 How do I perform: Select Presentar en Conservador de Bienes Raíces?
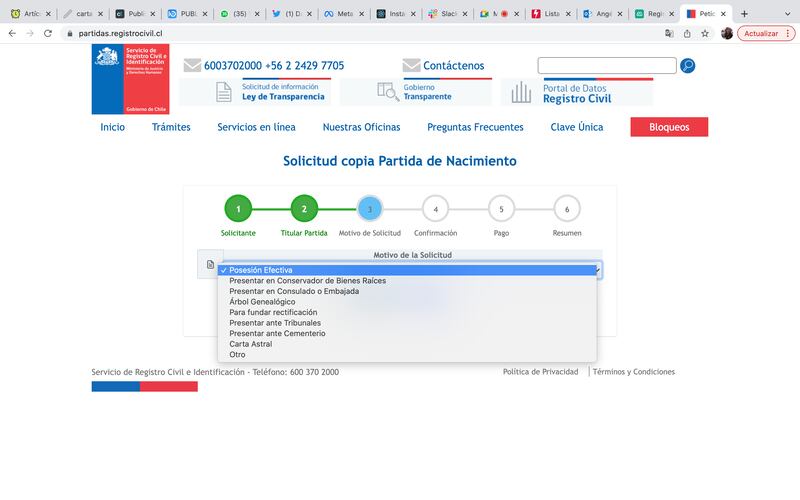[x=407, y=281]
